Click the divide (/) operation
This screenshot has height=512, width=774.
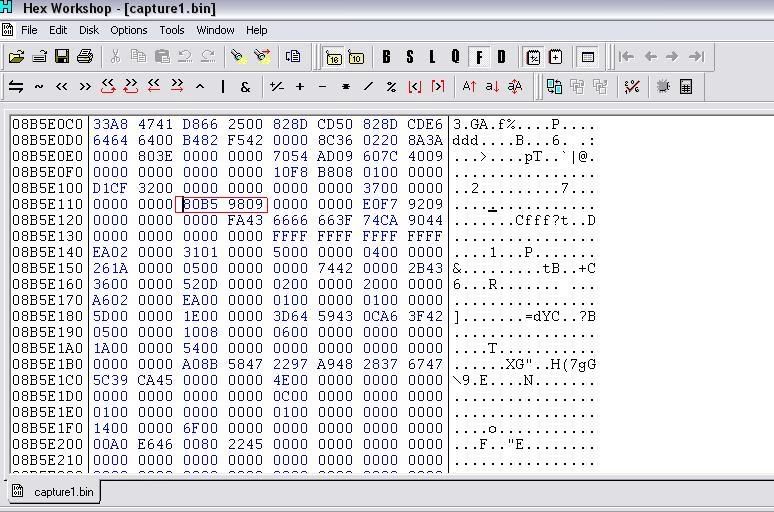coord(368,87)
